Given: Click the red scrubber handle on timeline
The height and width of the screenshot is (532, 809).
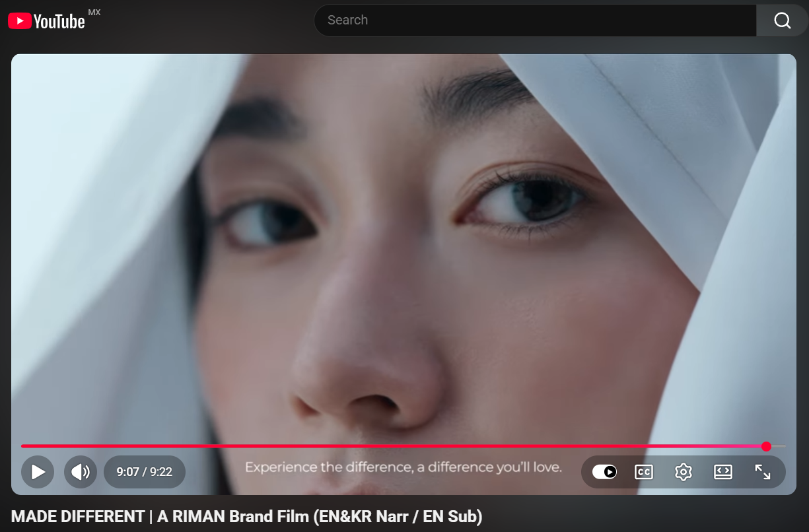Looking at the screenshot, I should click(766, 446).
